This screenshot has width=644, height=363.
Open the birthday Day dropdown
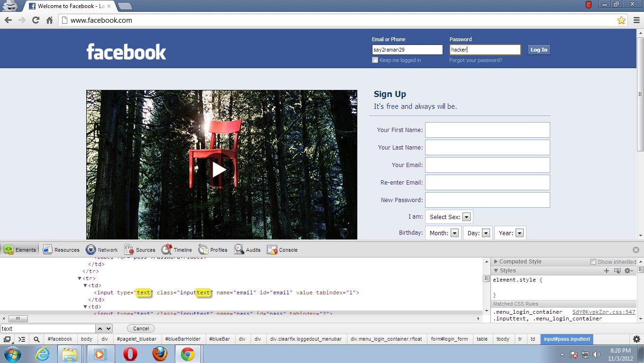click(478, 233)
